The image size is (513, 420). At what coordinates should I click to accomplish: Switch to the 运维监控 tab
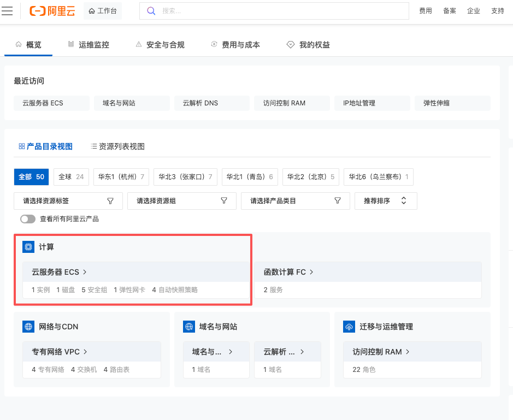pos(88,45)
